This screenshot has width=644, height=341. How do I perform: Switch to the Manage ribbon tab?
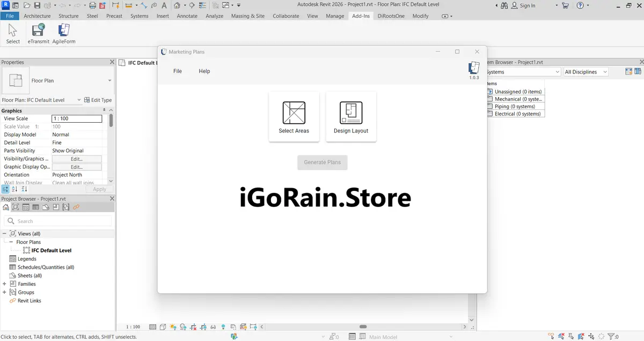335,16
